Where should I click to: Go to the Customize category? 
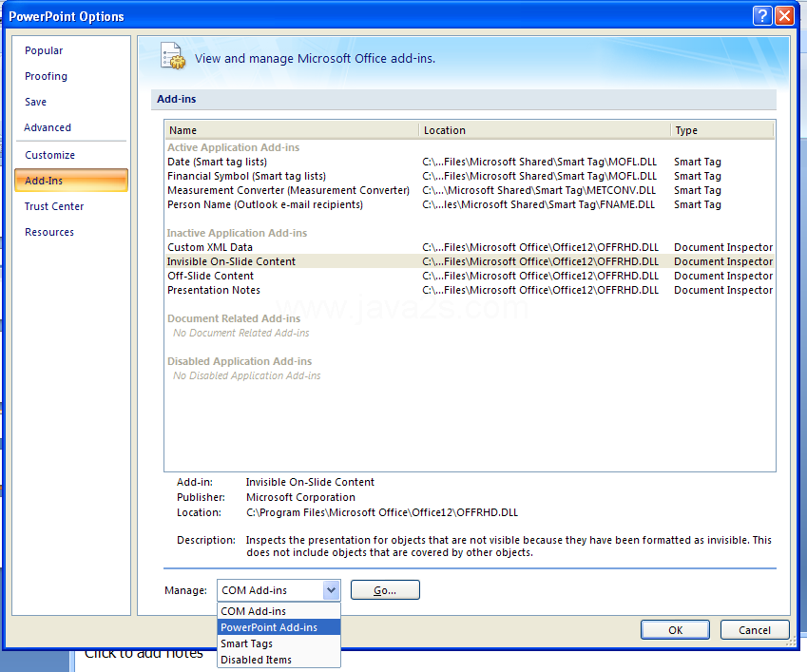[x=50, y=155]
